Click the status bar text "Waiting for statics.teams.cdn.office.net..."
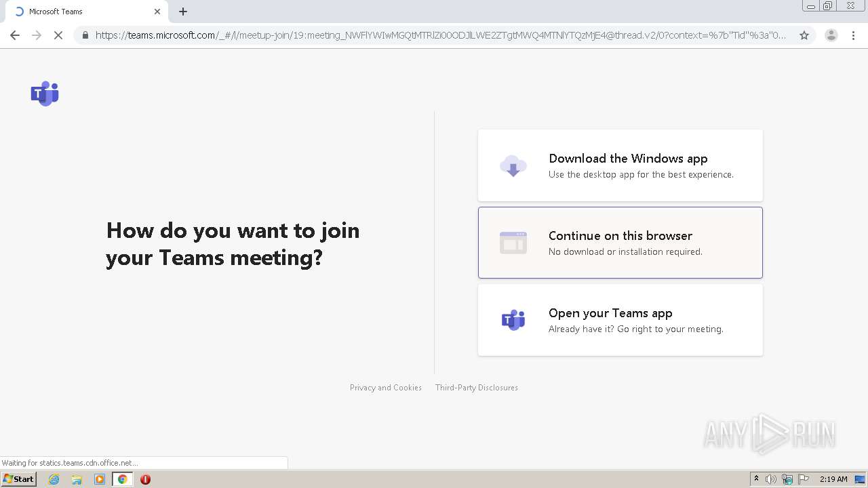The height and width of the screenshot is (488, 868). (70, 463)
